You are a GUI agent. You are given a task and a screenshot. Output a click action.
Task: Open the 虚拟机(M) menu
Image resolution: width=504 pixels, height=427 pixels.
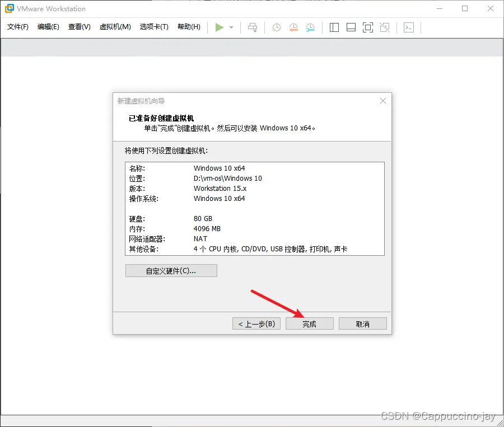(115, 27)
